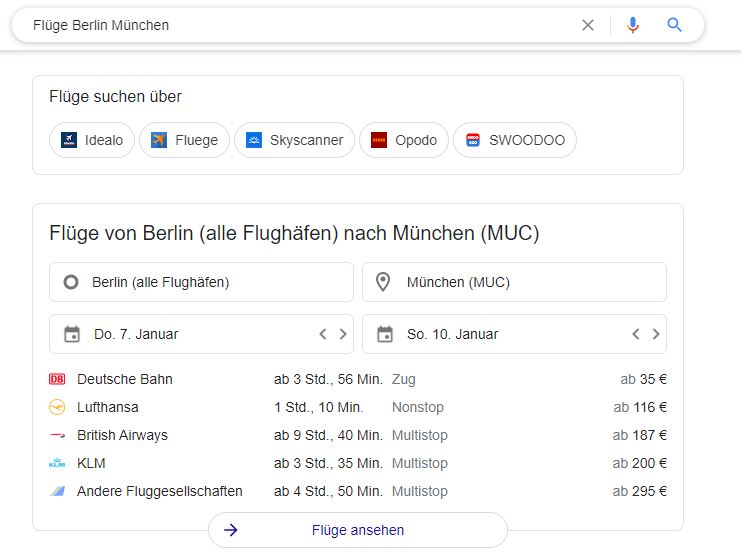741x549 pixels.
Task: Click the Skyscanner logo icon
Action: [x=254, y=140]
